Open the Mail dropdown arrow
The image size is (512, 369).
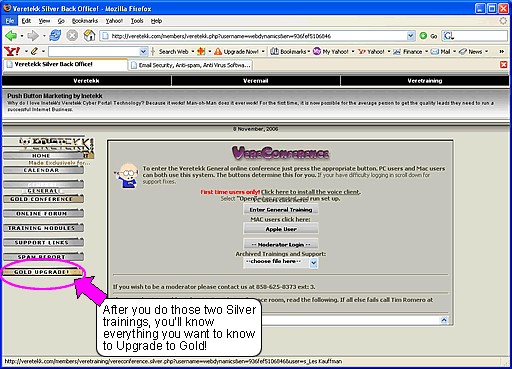point(454,52)
